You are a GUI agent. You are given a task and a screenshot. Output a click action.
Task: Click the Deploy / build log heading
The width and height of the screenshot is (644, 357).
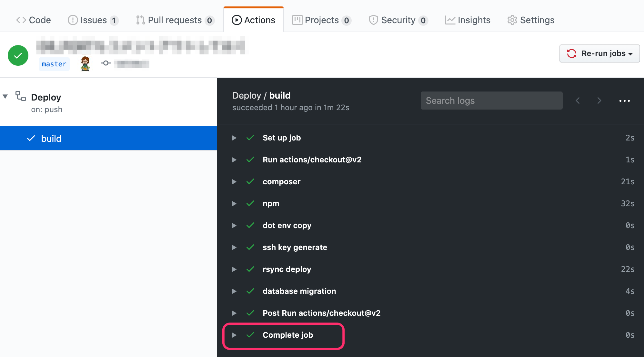[x=261, y=95]
